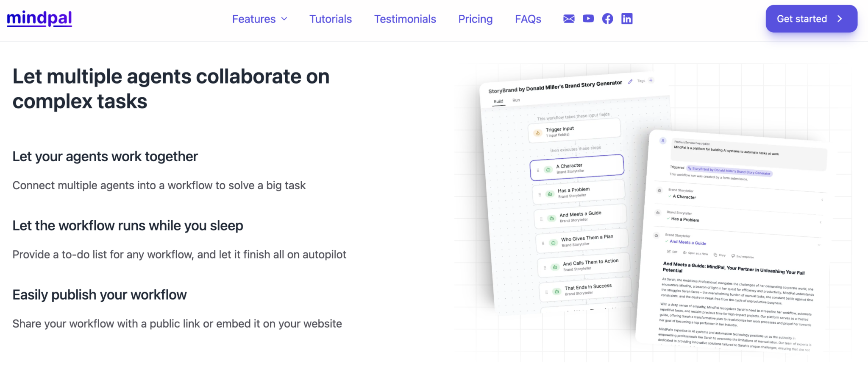Click the LinkedIn icon in the header
This screenshot has width=868, height=370.
point(627,18)
